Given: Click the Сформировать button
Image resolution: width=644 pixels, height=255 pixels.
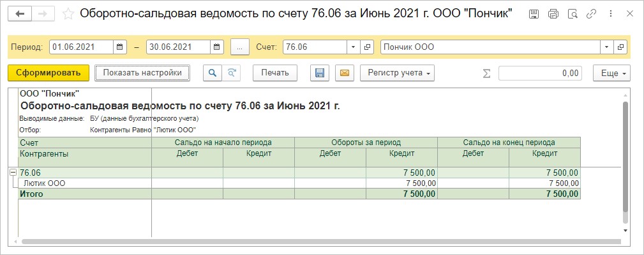Looking at the screenshot, I should tap(49, 73).
